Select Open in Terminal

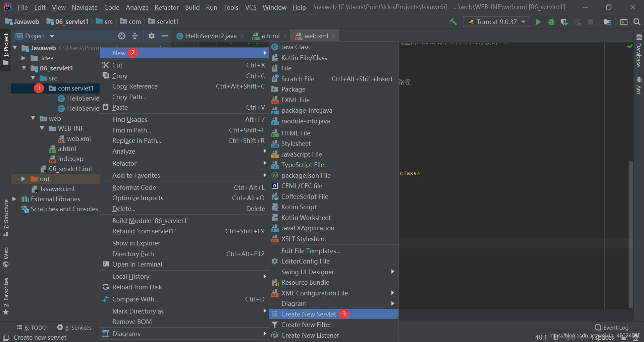click(184, 265)
